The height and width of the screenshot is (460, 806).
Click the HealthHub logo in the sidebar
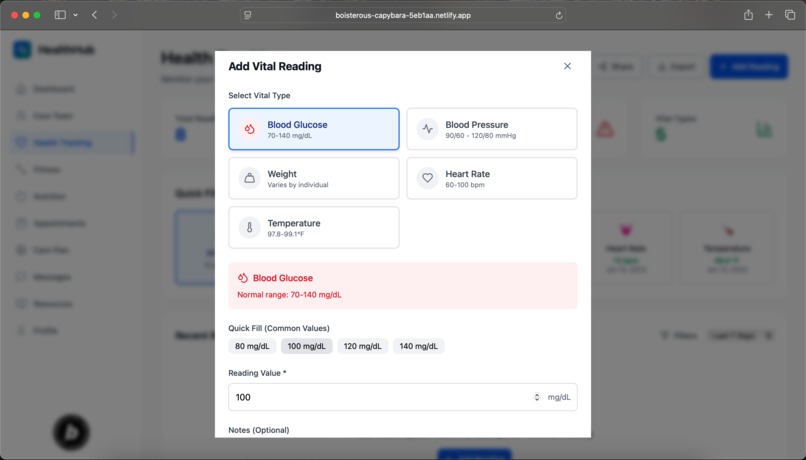[x=22, y=50]
